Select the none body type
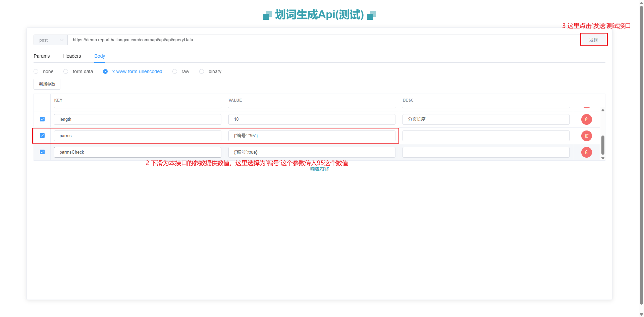The height and width of the screenshot is (317, 644). tap(36, 71)
